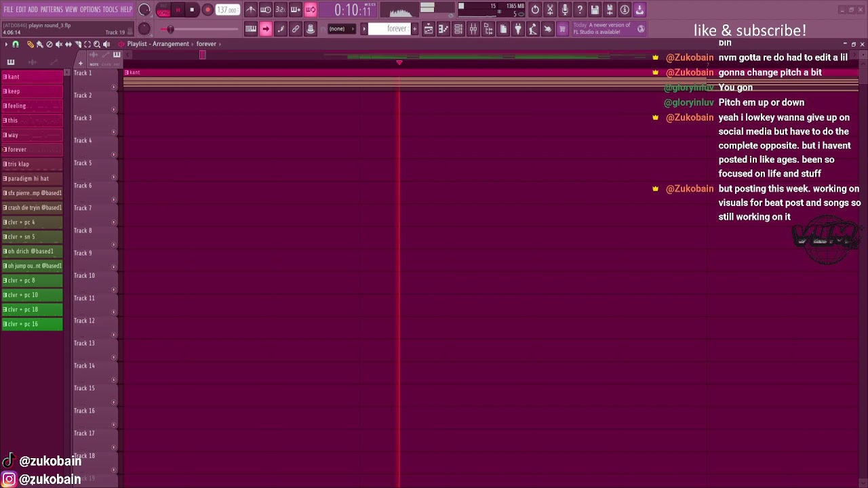Select the Zoom magnifier tool
This screenshot has width=868, height=488.
click(x=96, y=44)
